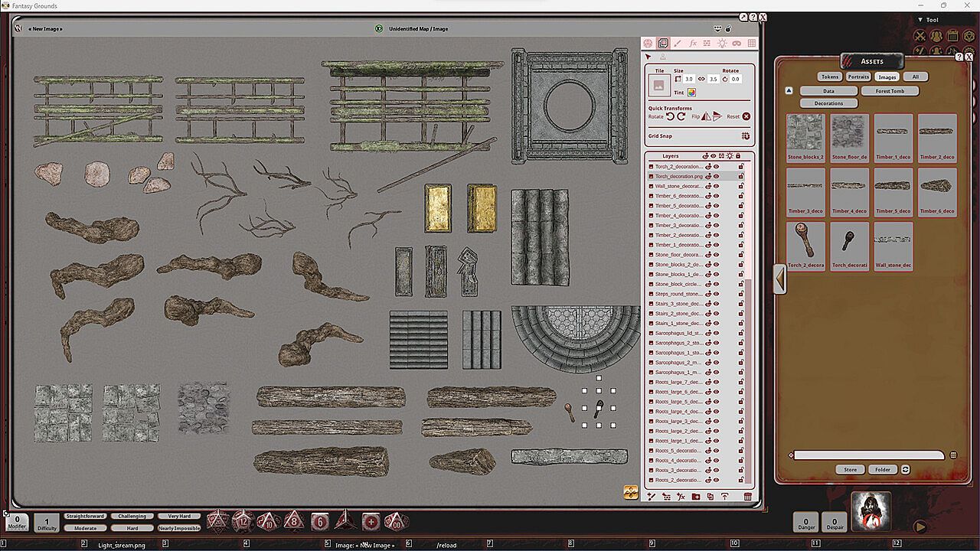Switch to the Tokens asset tab
The image size is (980, 551).
pos(830,77)
